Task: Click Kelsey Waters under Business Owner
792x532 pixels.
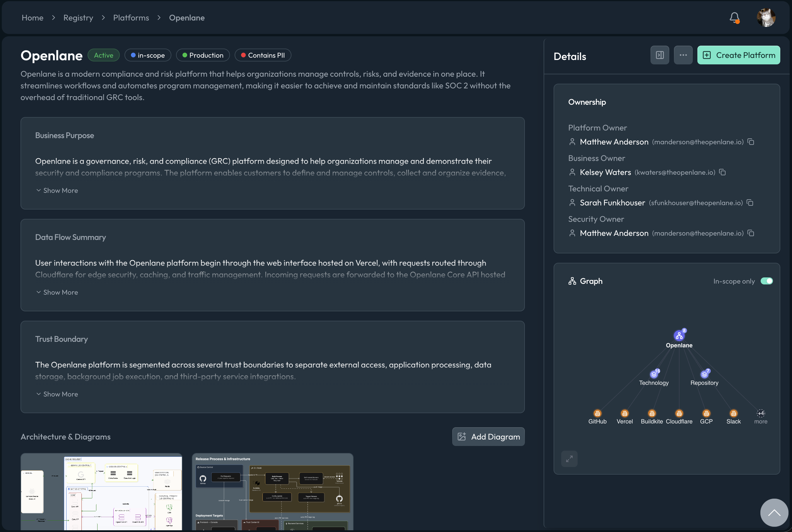Action: [605, 172]
